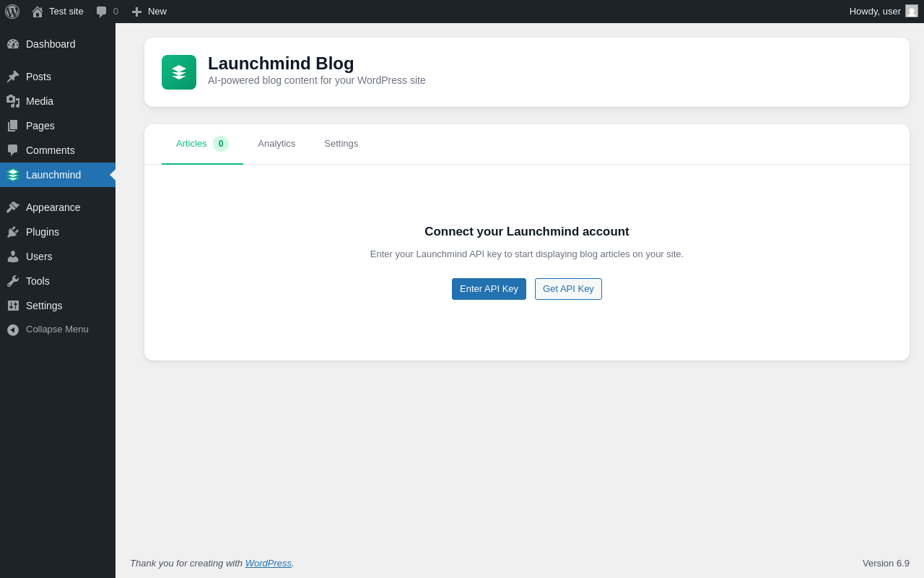924x578 pixels.
Task: Click the Dashboard gauge icon
Action: [13, 44]
